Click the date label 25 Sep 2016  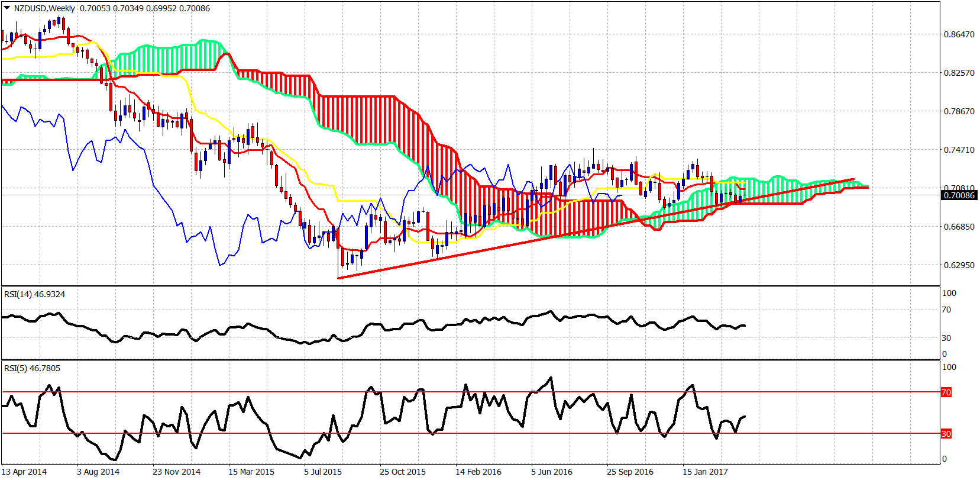tap(630, 472)
